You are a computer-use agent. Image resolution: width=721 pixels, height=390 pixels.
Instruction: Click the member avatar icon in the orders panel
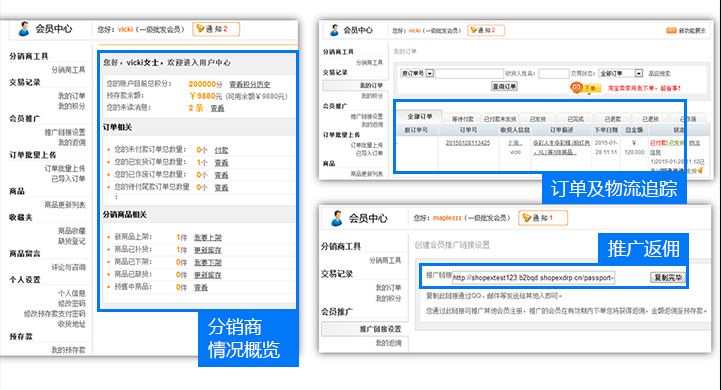335,30
